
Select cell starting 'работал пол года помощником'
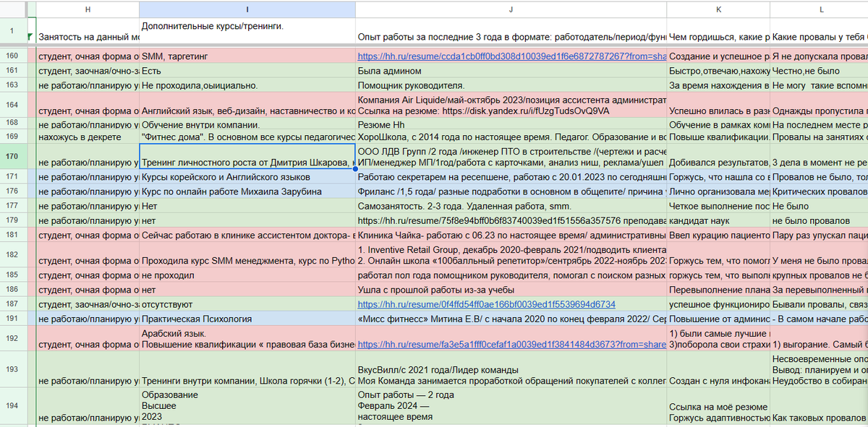(511, 275)
